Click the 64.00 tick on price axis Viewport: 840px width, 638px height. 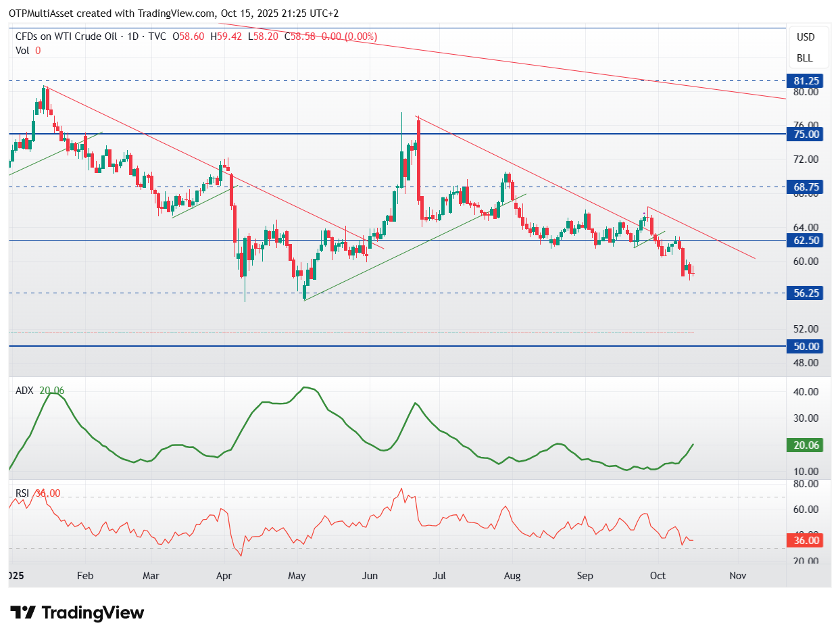(807, 228)
